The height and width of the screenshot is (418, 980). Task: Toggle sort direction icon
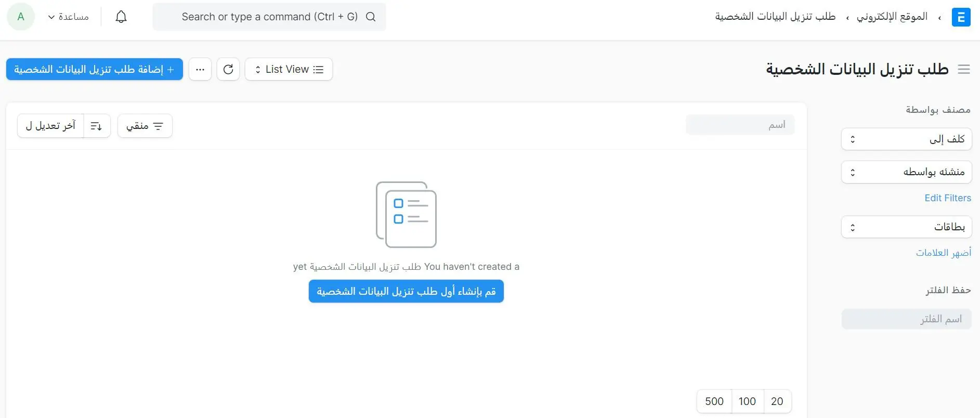97,126
